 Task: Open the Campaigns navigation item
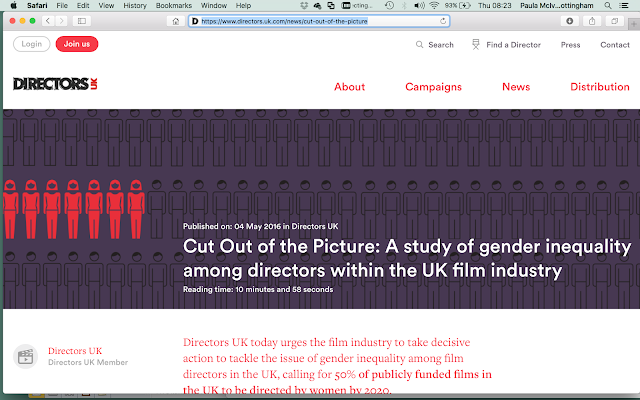click(x=433, y=87)
